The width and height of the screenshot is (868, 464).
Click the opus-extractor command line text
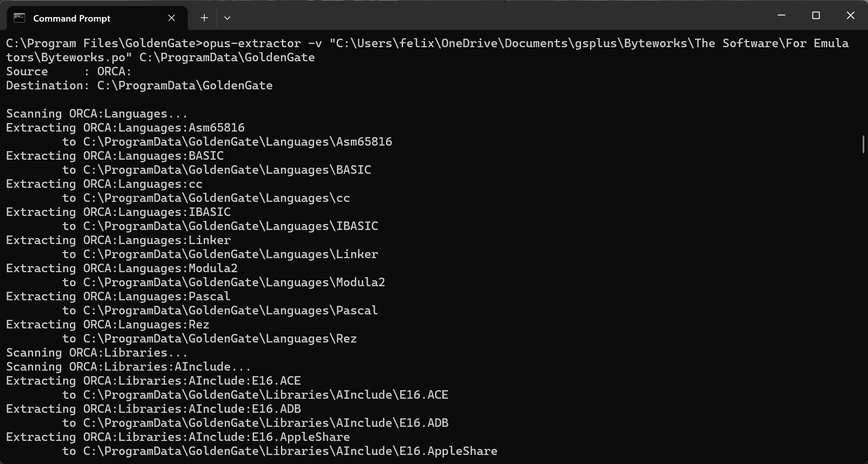click(427, 50)
